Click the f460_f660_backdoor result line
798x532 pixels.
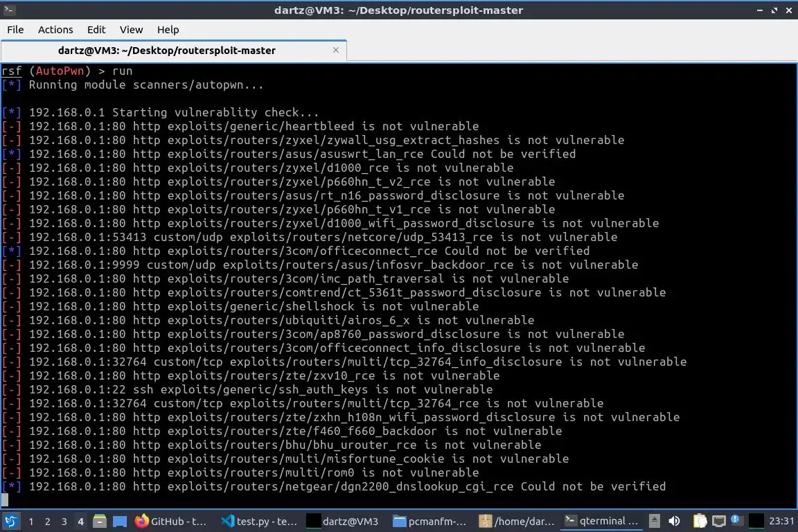pos(282,431)
